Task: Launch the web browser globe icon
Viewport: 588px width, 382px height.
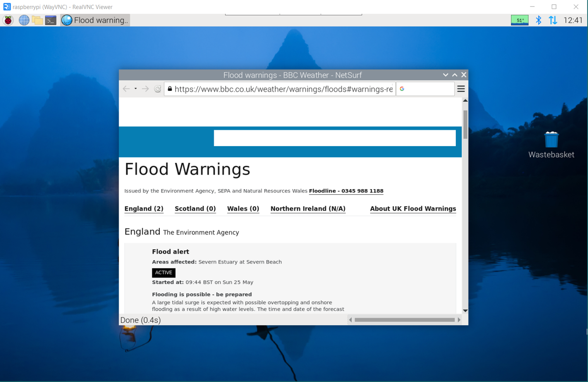Action: point(24,20)
